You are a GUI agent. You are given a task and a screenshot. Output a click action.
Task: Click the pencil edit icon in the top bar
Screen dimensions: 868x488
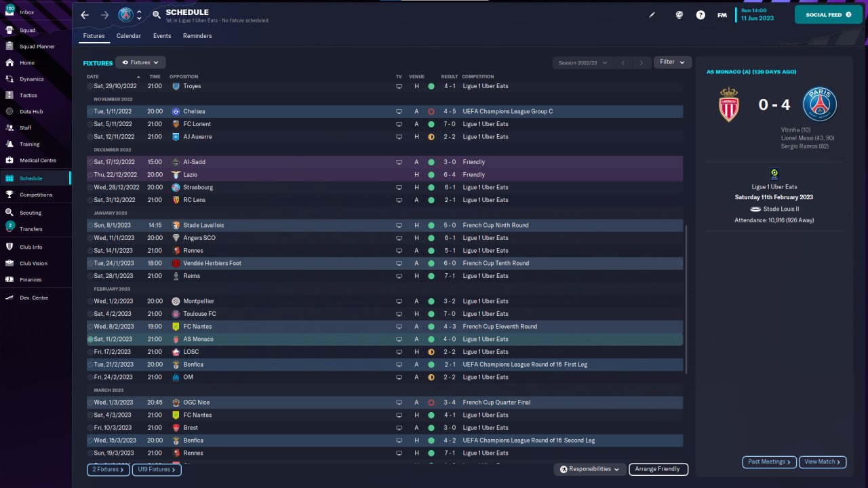point(652,15)
